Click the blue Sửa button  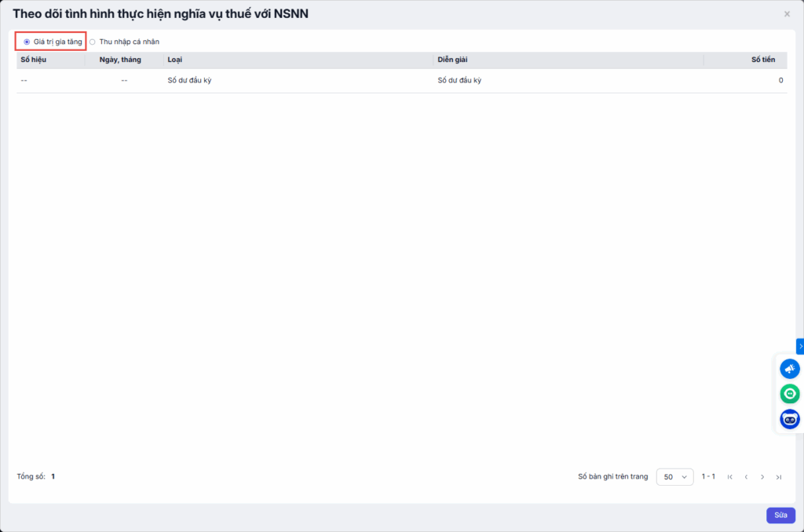point(780,515)
